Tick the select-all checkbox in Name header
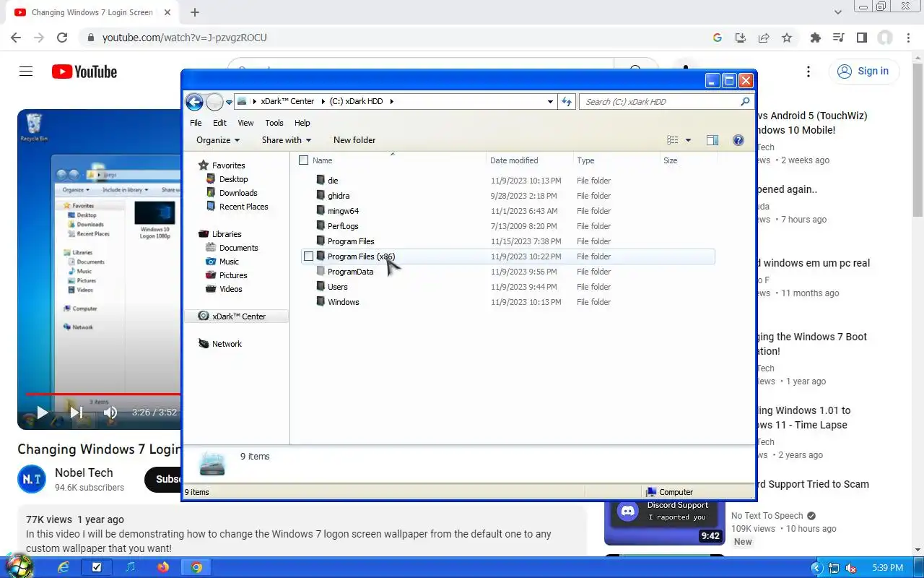This screenshot has height=578, width=924. [x=303, y=160]
